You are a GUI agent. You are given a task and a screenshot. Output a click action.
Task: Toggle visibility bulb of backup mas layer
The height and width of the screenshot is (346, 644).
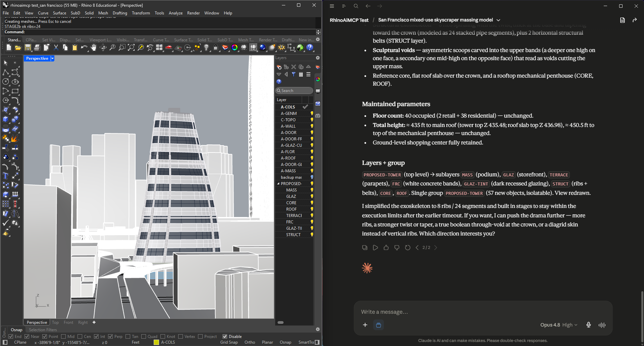312,177
